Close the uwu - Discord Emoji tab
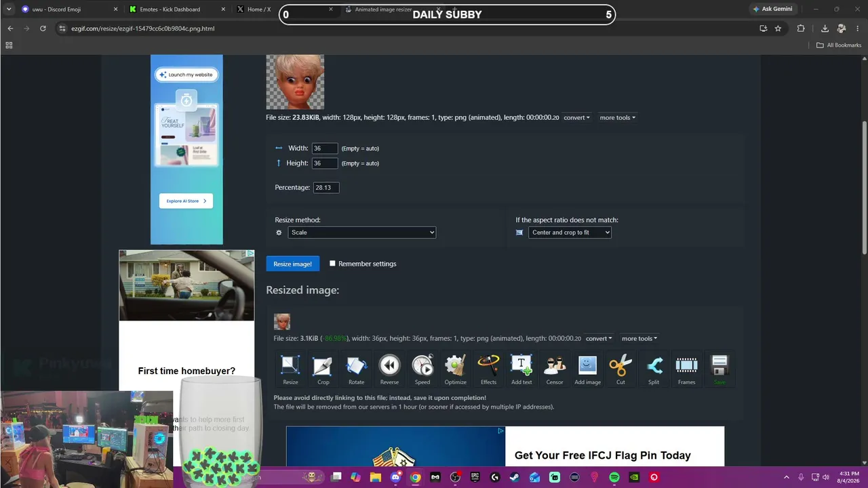This screenshot has width=868, height=488. [x=116, y=9]
